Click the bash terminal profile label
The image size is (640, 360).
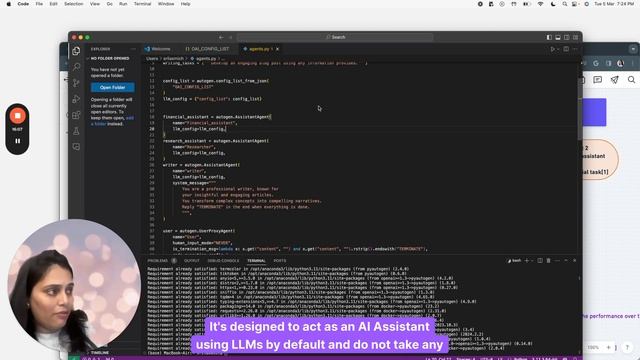(x=514, y=260)
